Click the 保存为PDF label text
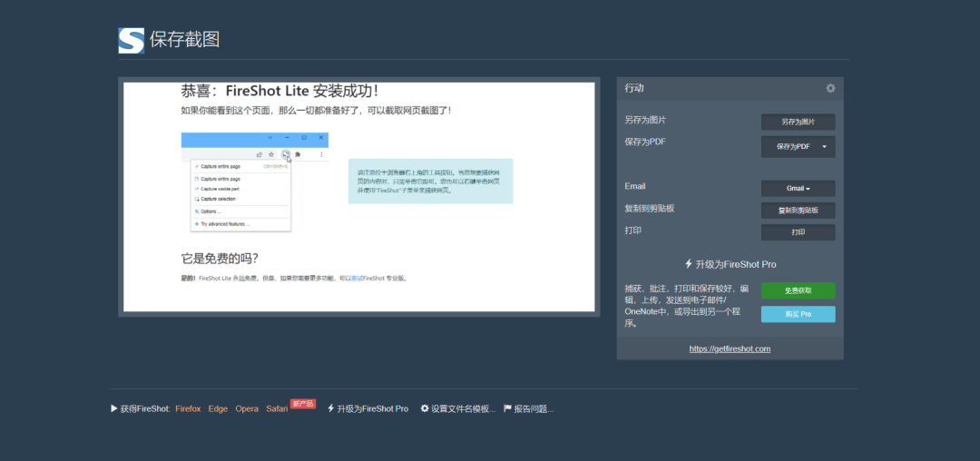Image resolution: width=980 pixels, height=461 pixels. [x=645, y=142]
